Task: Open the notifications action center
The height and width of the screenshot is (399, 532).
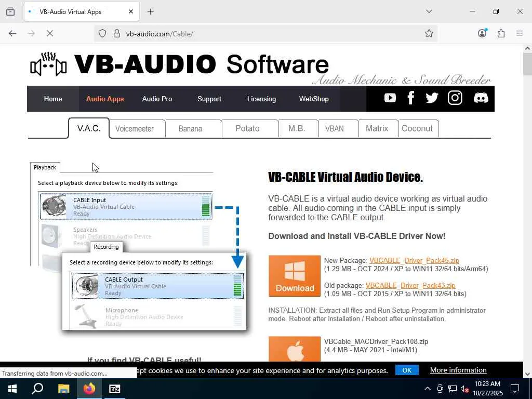Action: [x=515, y=389]
